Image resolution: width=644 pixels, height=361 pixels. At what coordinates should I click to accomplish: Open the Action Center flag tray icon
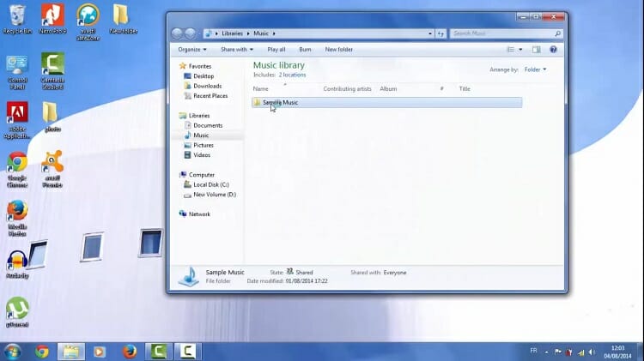[x=558, y=352]
